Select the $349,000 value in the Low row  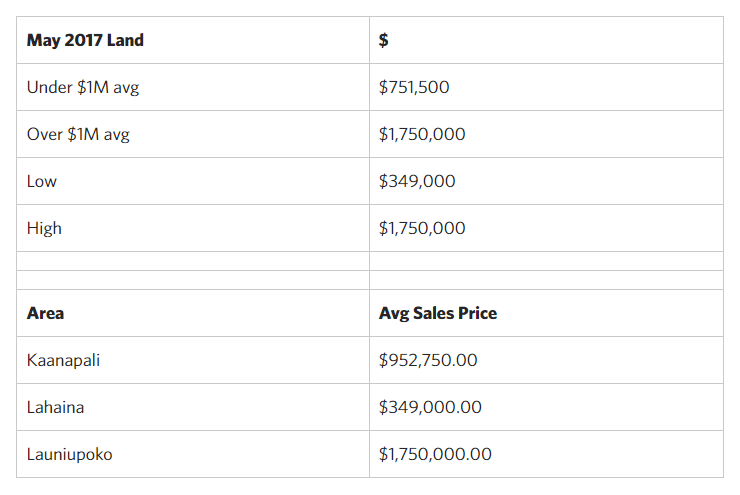(x=417, y=181)
